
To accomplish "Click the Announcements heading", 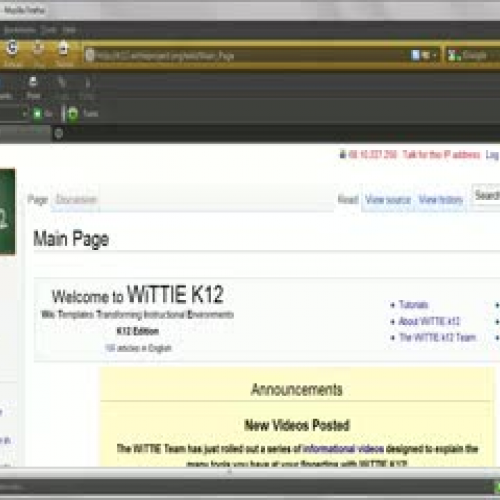I will 297,389.
